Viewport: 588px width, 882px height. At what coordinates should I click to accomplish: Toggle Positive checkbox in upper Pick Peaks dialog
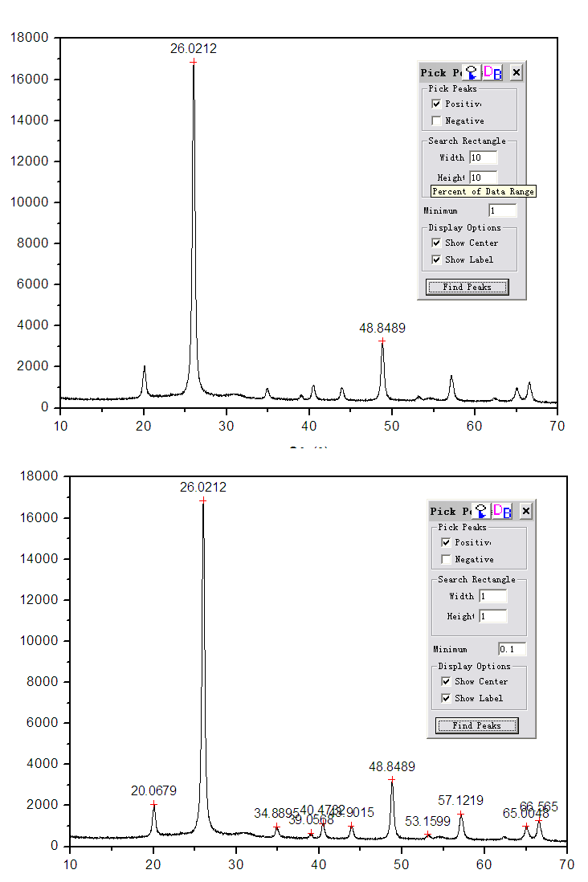click(436, 104)
